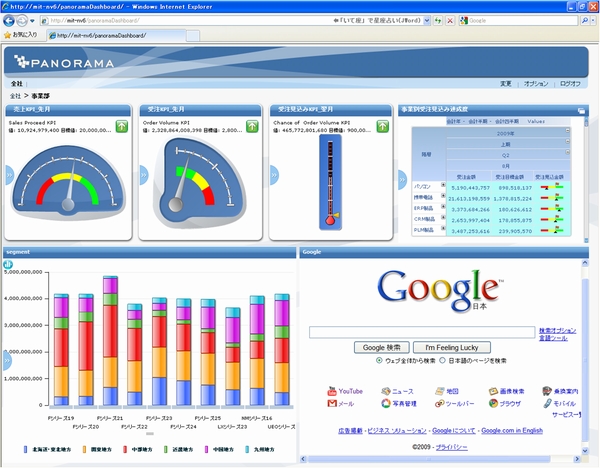
Task: Open the Google.com in English link
Action: pyautogui.click(x=512, y=430)
